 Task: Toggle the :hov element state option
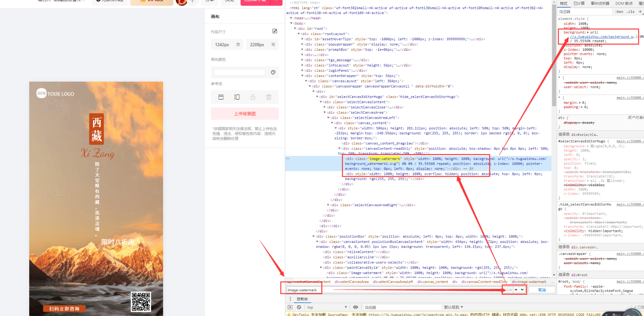click(x=619, y=12)
